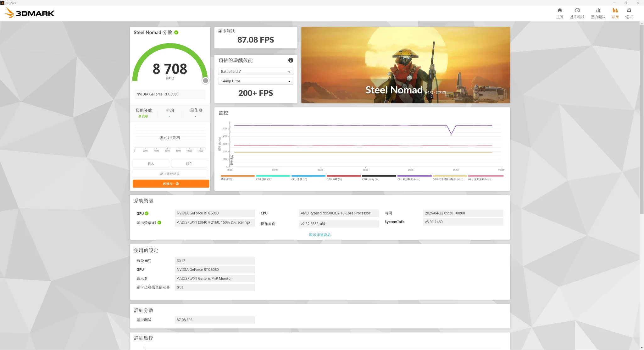
Task: Click the Steel Nomad banner image
Action: coord(405,65)
